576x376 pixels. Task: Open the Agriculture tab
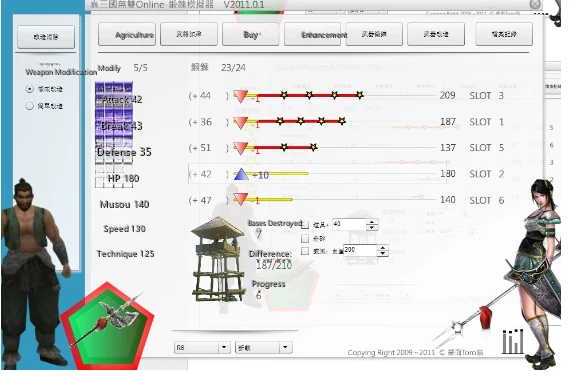(x=127, y=34)
